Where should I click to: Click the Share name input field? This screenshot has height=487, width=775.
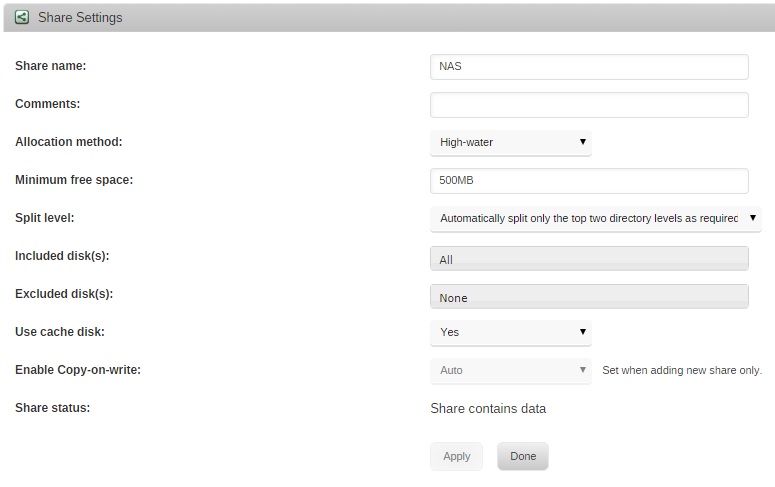click(x=589, y=67)
